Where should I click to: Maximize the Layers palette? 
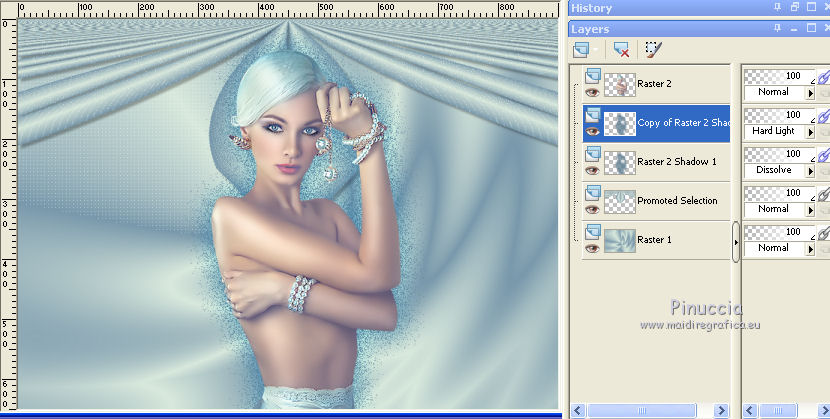click(811, 28)
